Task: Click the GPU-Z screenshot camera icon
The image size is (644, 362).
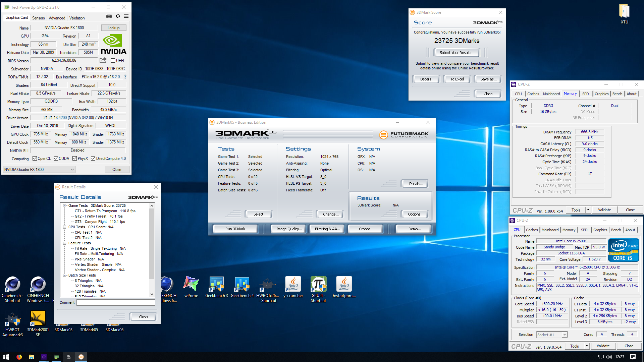Action: point(109,16)
